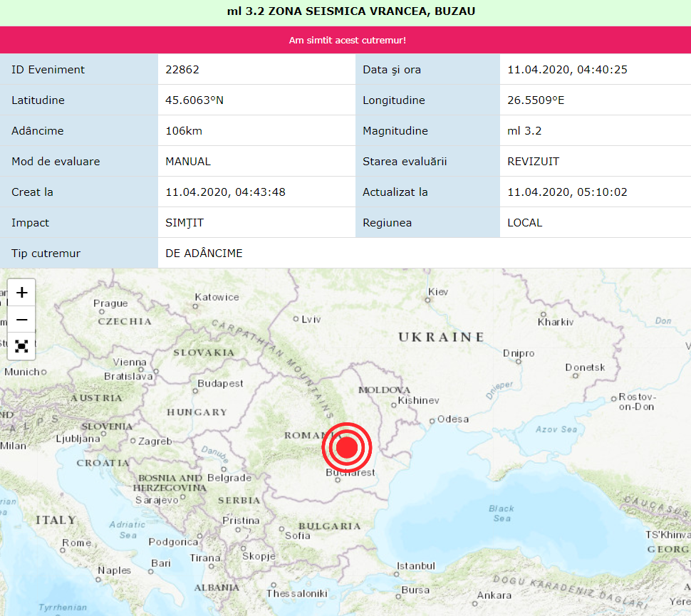Image resolution: width=691 pixels, height=616 pixels.
Task: Click the Kiev city label on map
Action: point(438,292)
